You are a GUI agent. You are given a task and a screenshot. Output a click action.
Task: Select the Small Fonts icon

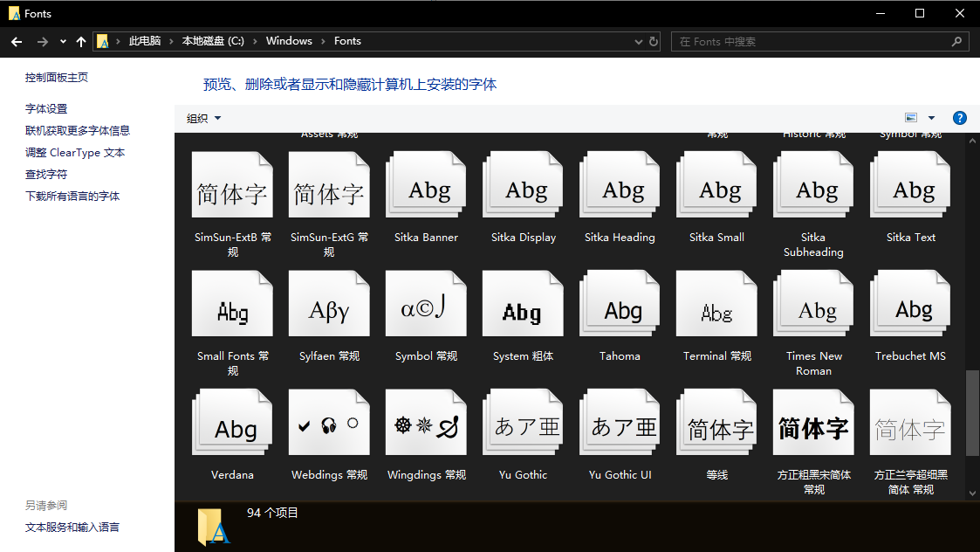[x=232, y=304]
